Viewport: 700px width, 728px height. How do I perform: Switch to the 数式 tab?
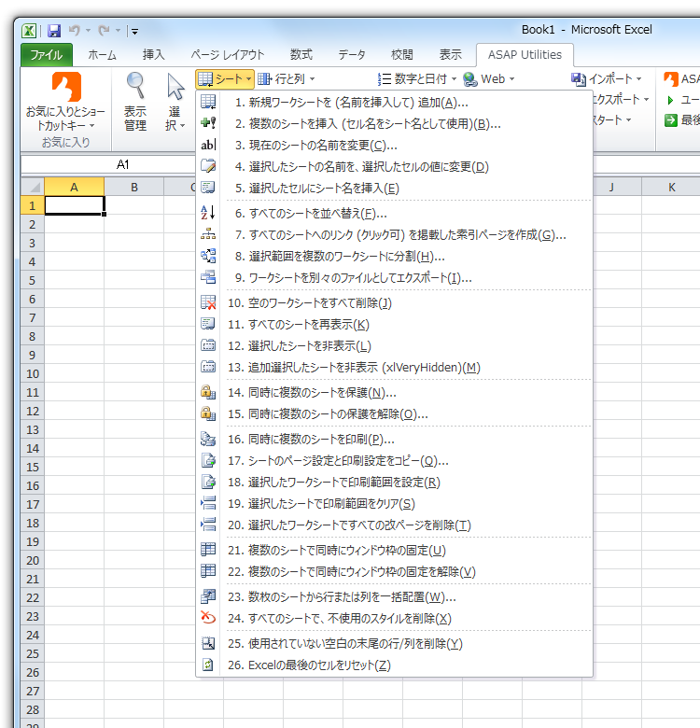coord(301,55)
